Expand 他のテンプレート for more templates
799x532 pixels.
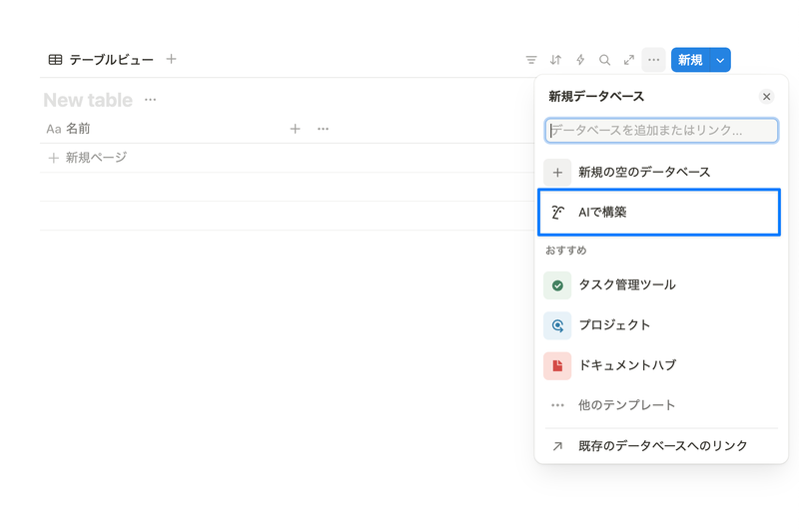click(x=626, y=405)
